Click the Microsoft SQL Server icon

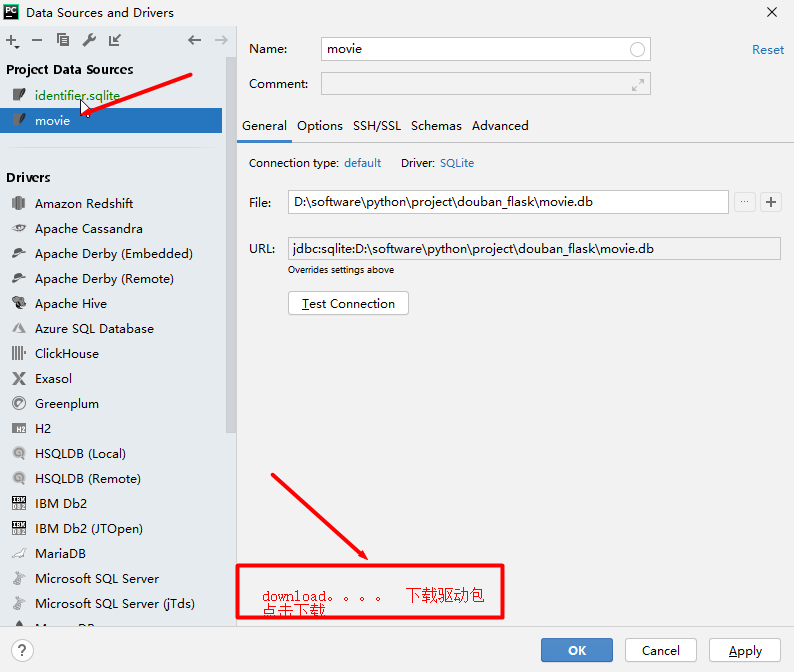pos(19,578)
